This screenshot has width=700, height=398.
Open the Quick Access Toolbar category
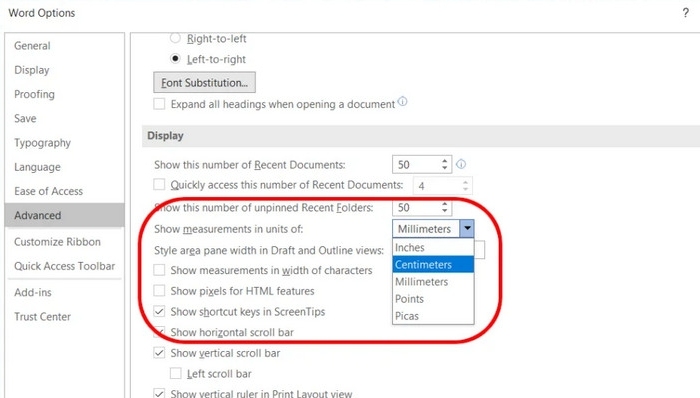pyautogui.click(x=64, y=266)
